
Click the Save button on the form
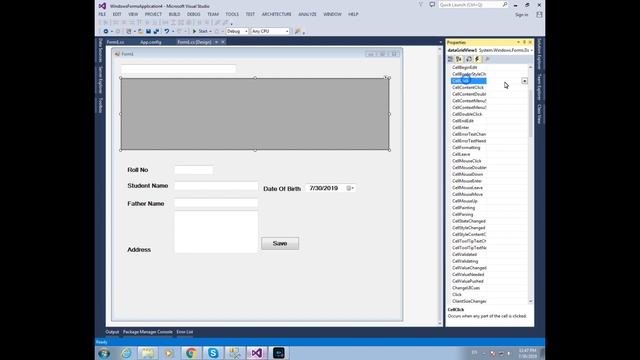tap(280, 243)
